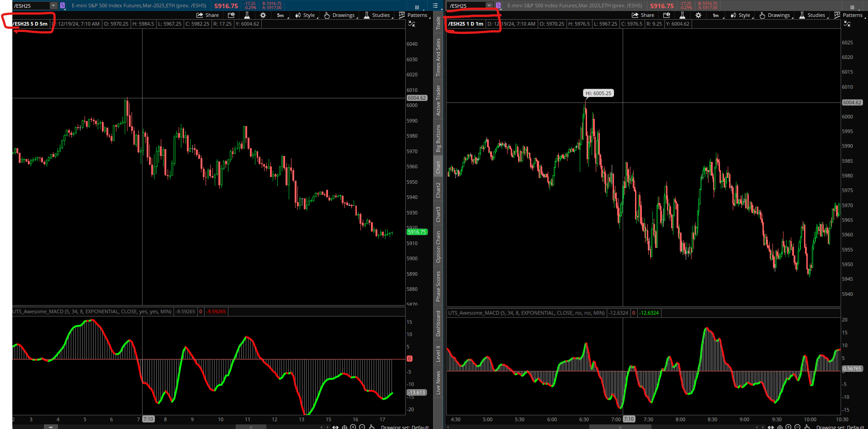This screenshot has height=429, width=868.
Task: Open Style menu on left chart
Action: pyautogui.click(x=306, y=15)
